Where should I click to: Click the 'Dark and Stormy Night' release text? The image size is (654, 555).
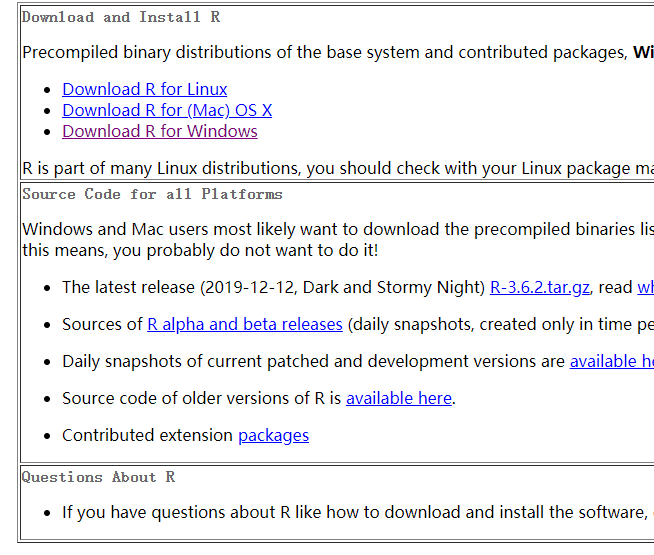click(x=393, y=287)
